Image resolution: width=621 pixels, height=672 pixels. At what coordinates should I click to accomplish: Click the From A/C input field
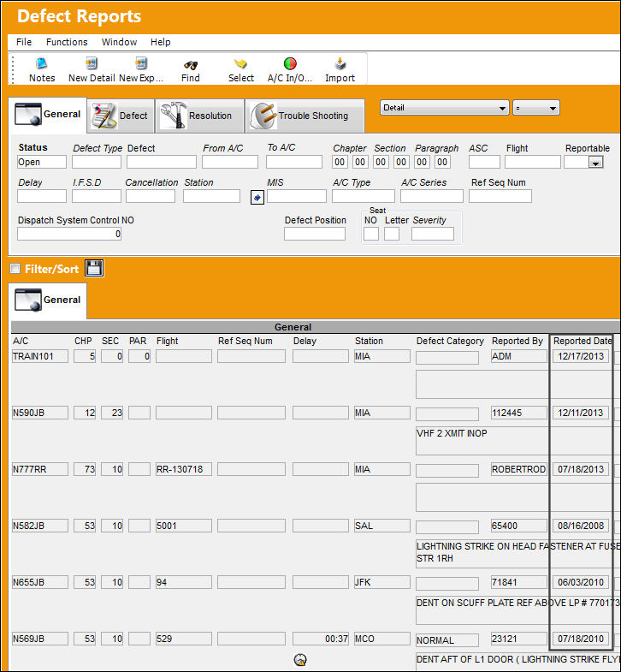(230, 162)
